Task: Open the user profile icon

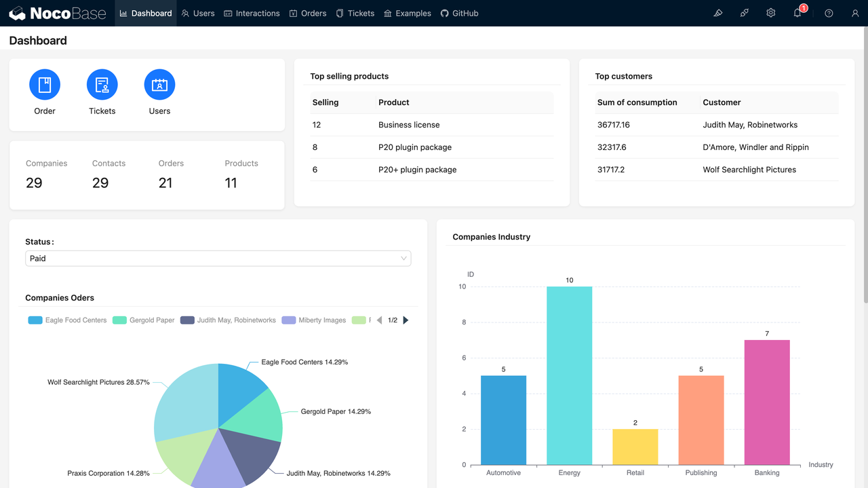Action: (855, 13)
